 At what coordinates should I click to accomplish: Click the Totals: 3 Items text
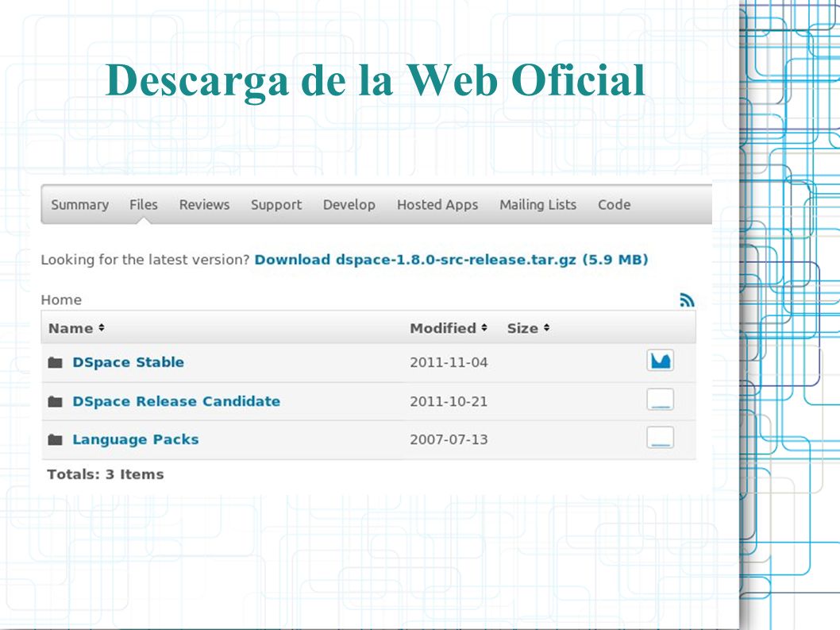(x=106, y=474)
